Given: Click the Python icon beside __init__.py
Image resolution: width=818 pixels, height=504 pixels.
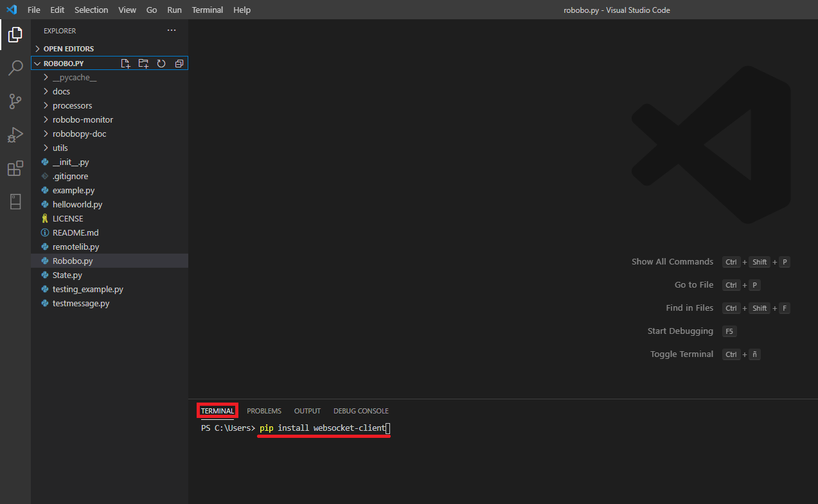Looking at the screenshot, I should pyautogui.click(x=45, y=162).
